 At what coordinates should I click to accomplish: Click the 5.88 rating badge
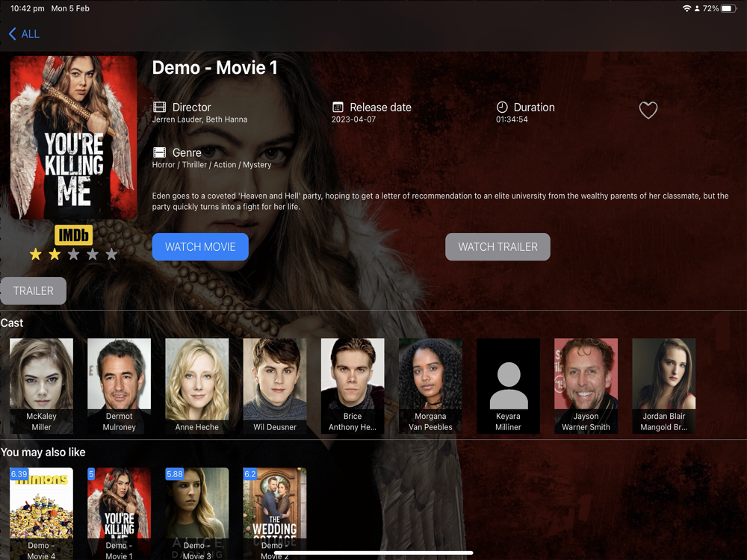(x=174, y=474)
